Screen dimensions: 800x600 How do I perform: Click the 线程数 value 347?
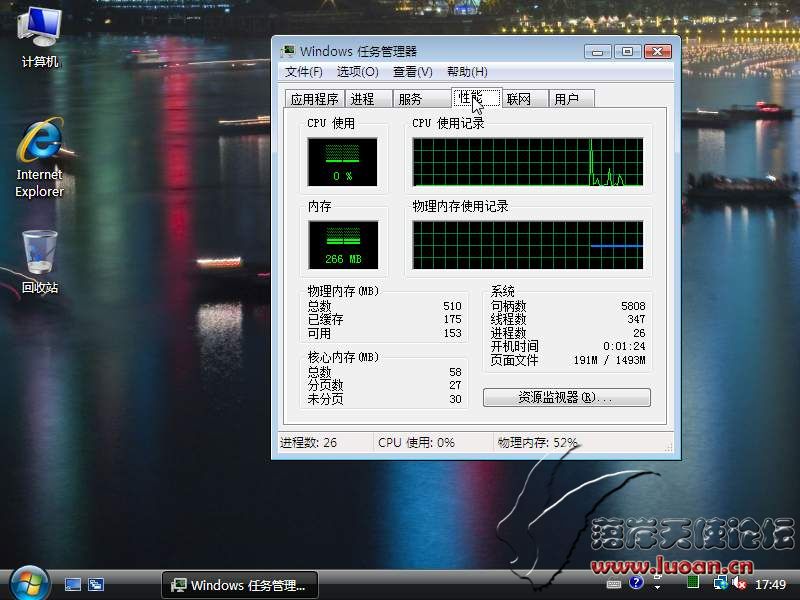point(636,319)
